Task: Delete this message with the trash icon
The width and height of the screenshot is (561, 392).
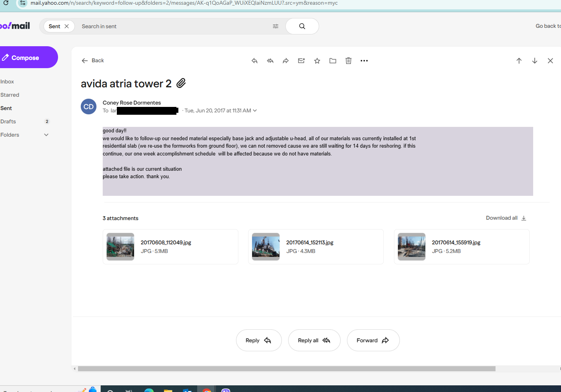Action: pyautogui.click(x=349, y=61)
